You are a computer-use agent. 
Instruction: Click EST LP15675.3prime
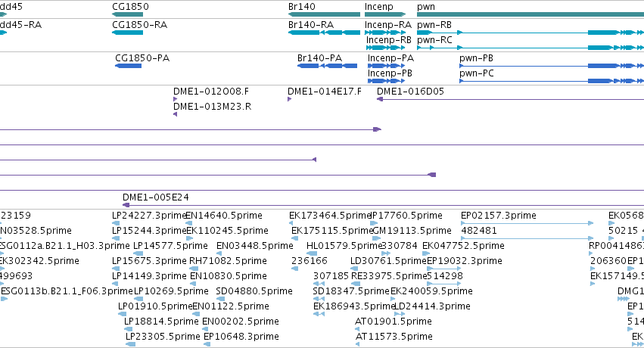click(149, 261)
